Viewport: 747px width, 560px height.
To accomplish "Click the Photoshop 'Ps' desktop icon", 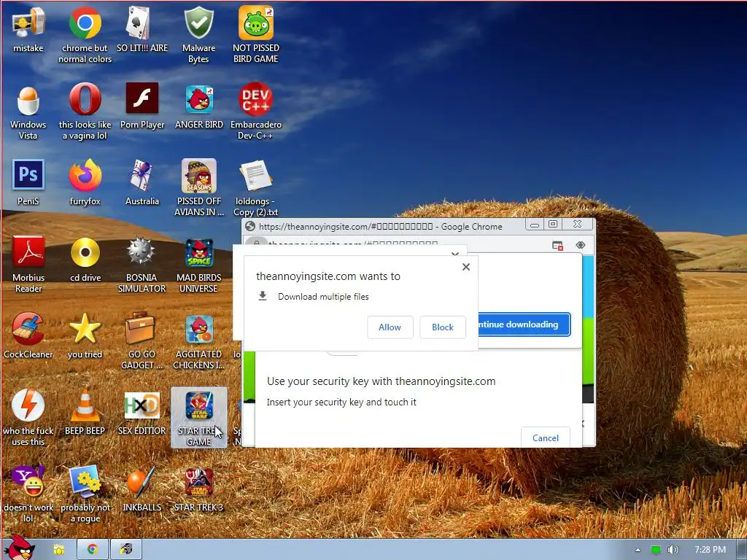I will click(28, 183).
